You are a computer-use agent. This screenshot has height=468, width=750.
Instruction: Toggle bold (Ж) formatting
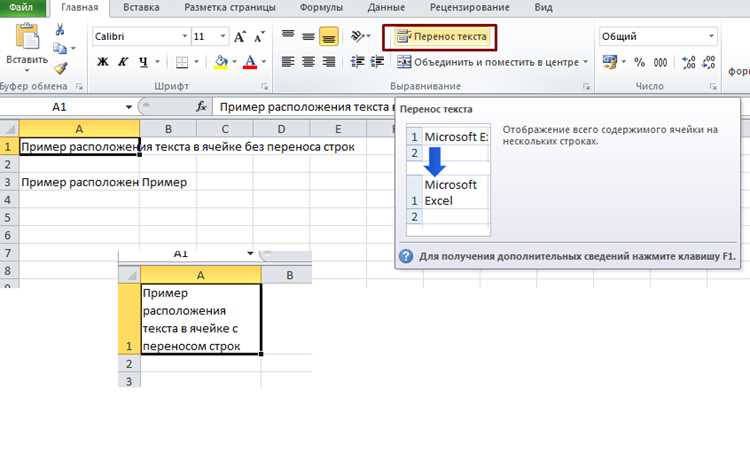pos(103,62)
